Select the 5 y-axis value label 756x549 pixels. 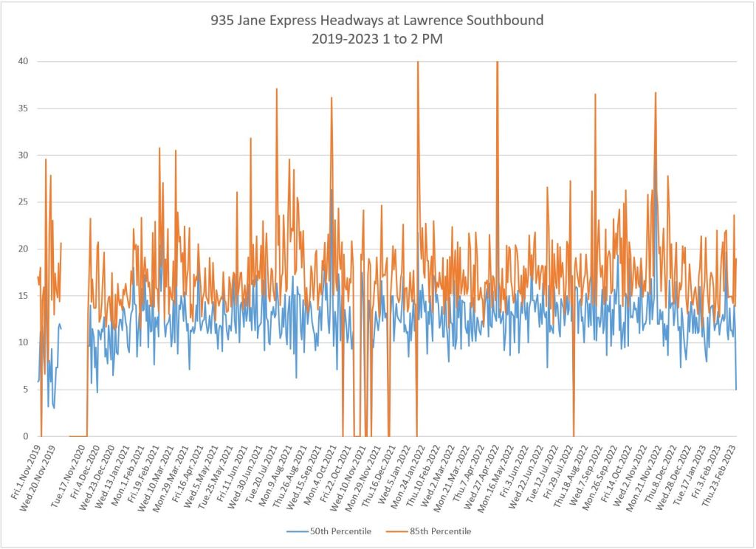(26, 390)
